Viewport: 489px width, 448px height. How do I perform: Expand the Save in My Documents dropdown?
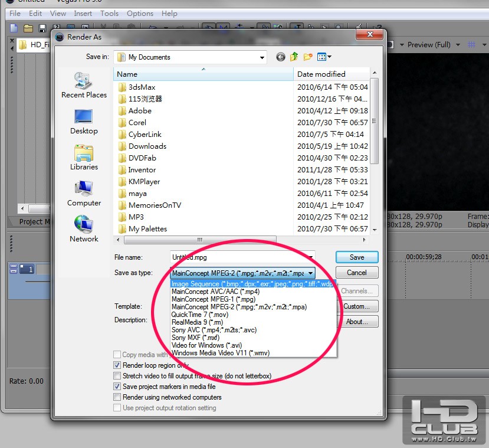[262, 57]
